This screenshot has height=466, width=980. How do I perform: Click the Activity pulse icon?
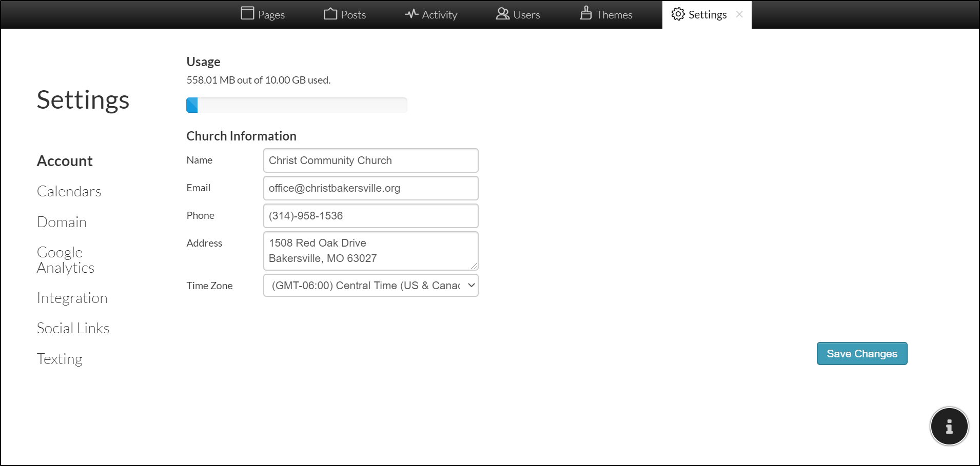[x=411, y=14]
